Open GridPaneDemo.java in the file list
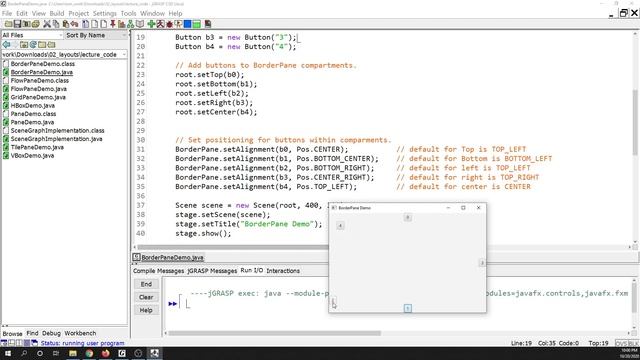 (38, 97)
